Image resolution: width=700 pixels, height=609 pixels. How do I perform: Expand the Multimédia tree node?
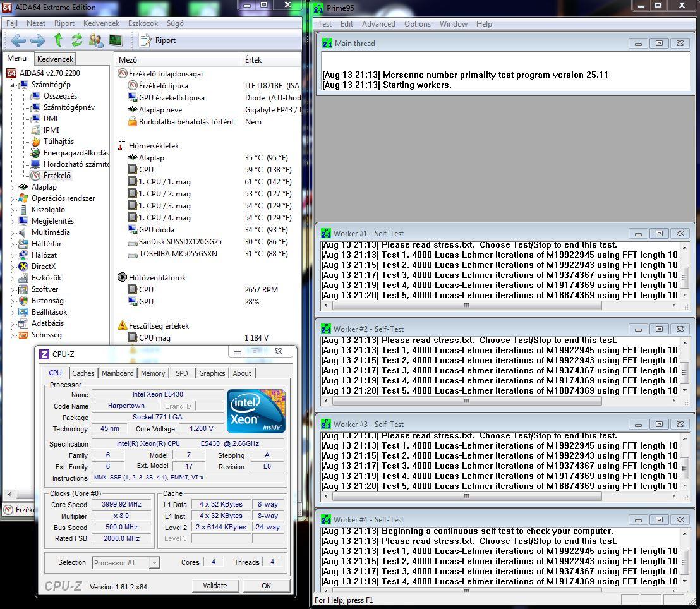pos(13,232)
